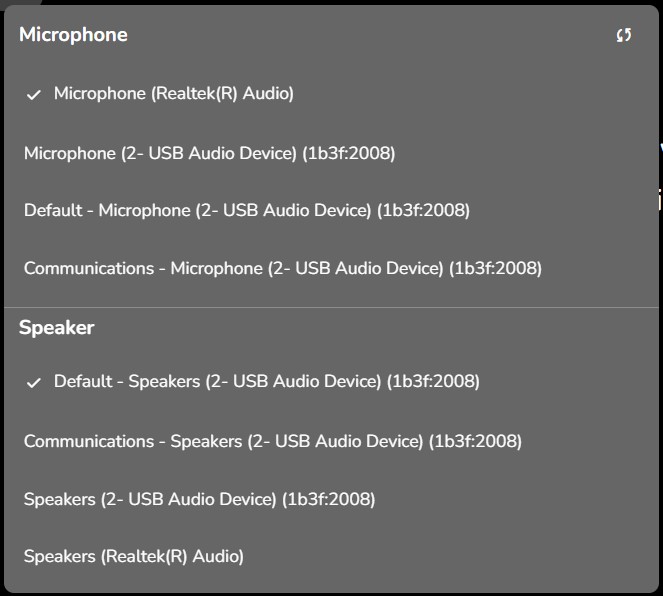663x596 pixels.
Task: Click "(1b3f:2008)" on Default - Speakers row
Action: coord(433,381)
